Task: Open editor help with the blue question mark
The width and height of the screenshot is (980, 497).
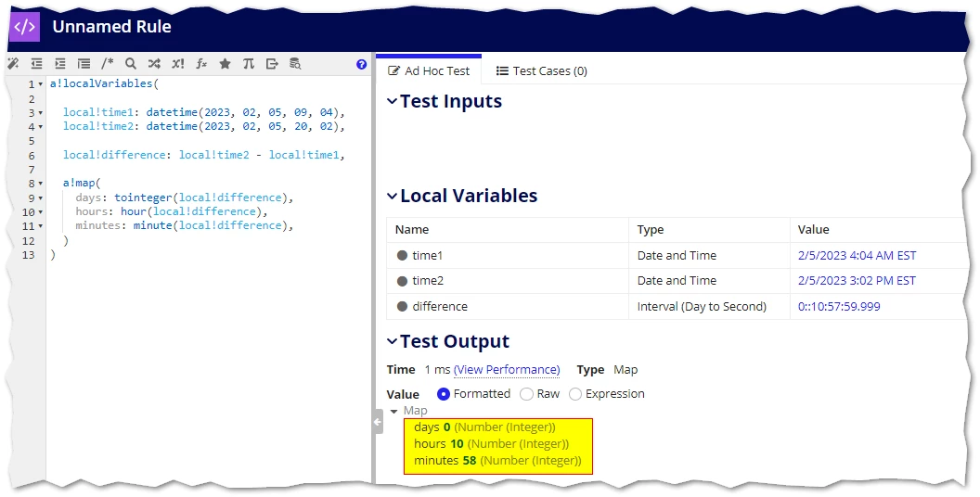Action: click(361, 64)
